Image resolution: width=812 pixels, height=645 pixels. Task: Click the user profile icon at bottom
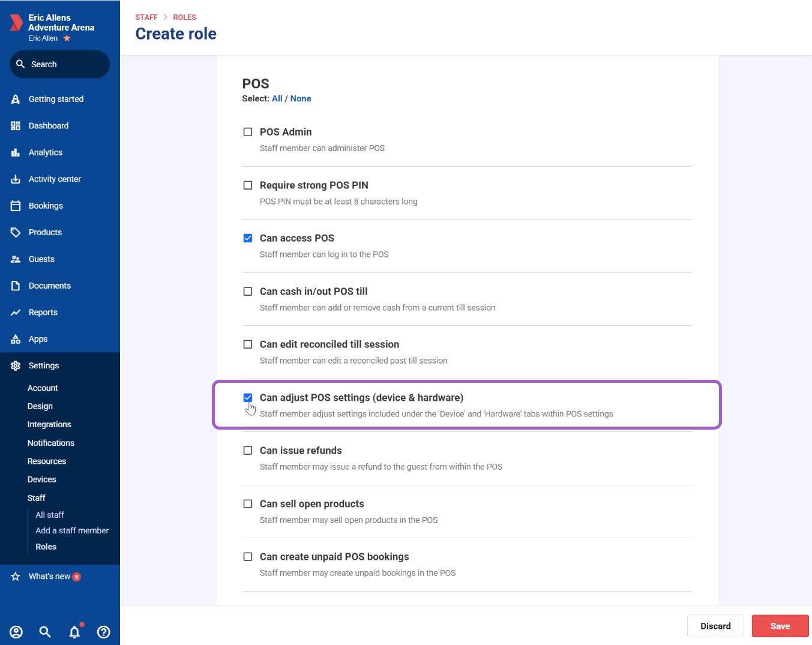[x=16, y=632]
